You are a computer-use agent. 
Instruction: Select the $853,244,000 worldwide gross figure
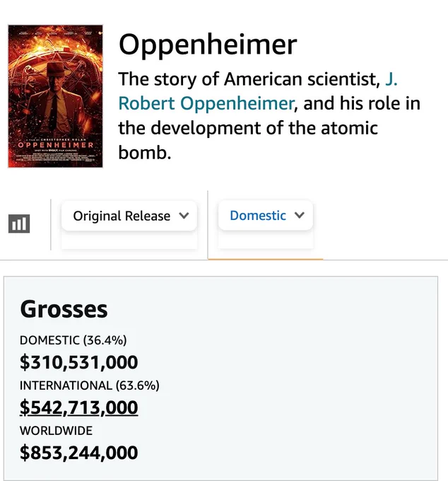coord(78,453)
